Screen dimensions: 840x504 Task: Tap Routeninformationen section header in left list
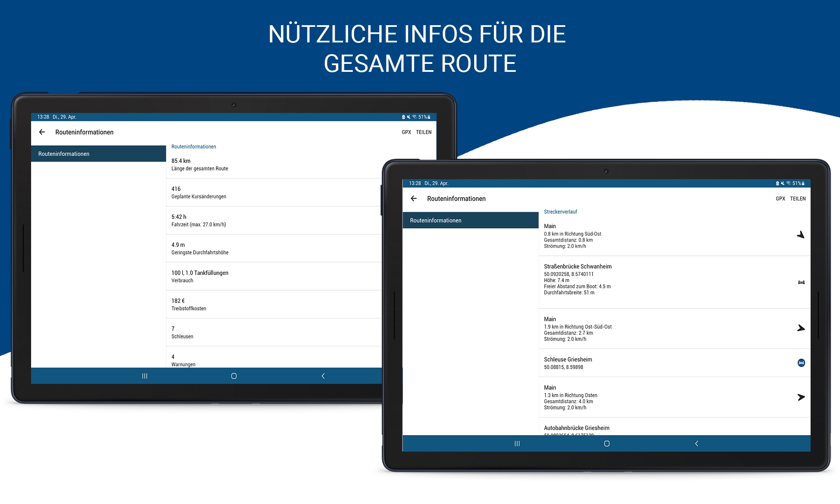pyautogui.click(x=194, y=147)
